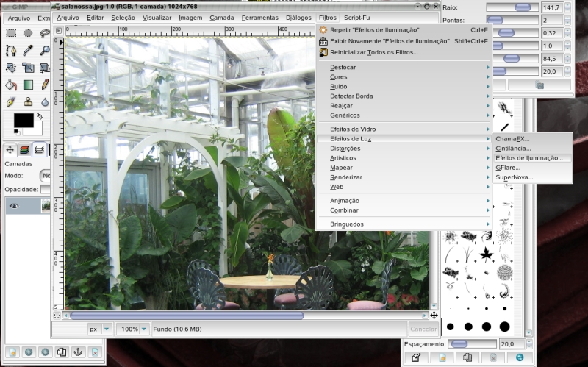Select the Blur/Sharpen droplet tool

tap(45, 101)
